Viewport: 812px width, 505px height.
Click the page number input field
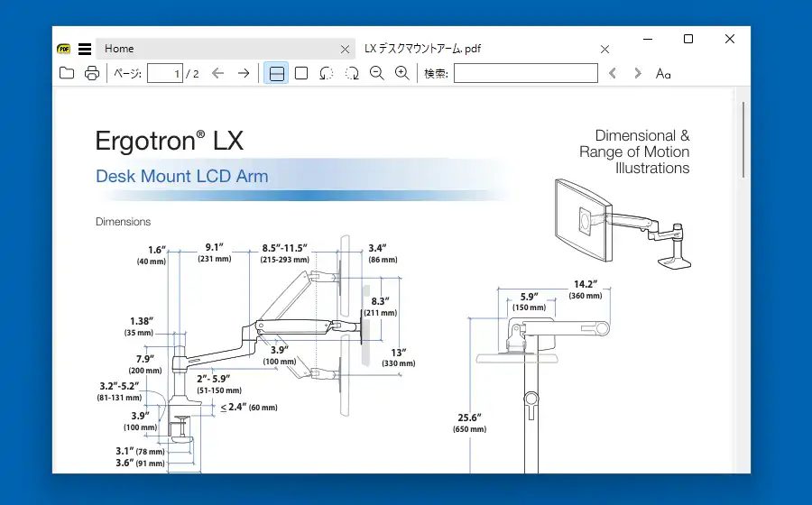coord(165,73)
